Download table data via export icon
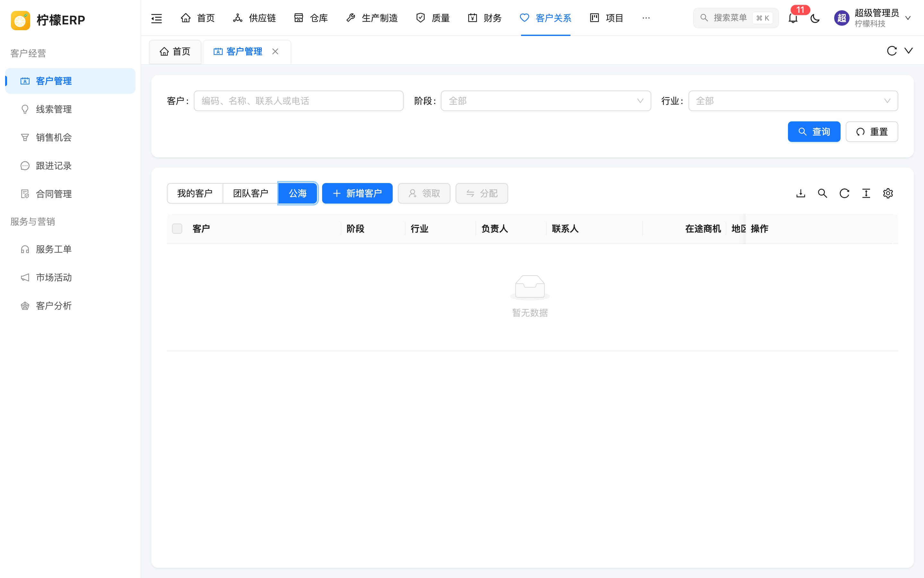Image resolution: width=924 pixels, height=578 pixels. click(x=801, y=193)
